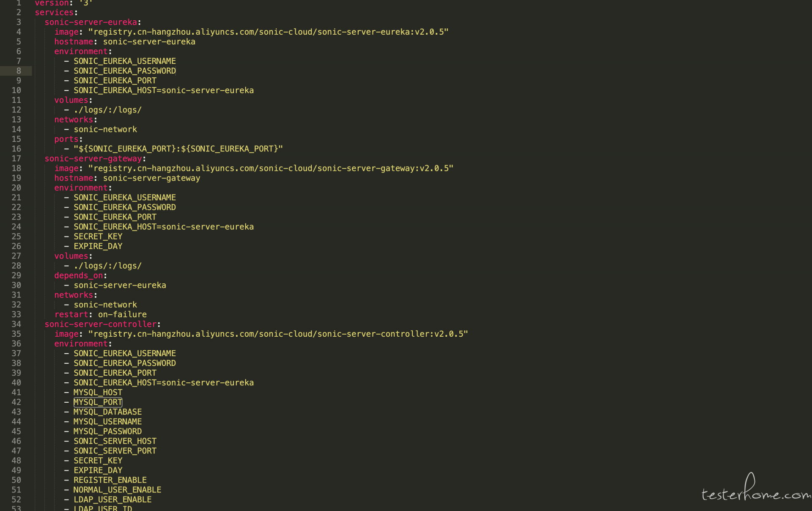Click the depends_on key
The height and width of the screenshot is (511, 812).
pyautogui.click(x=78, y=276)
